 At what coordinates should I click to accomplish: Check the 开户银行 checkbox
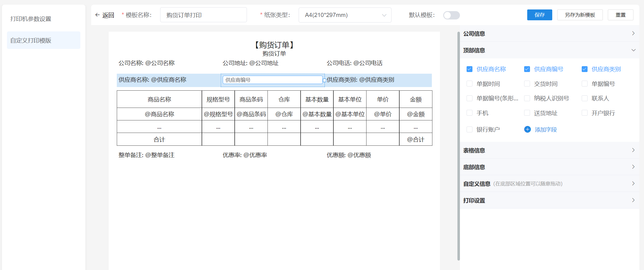[584, 113]
